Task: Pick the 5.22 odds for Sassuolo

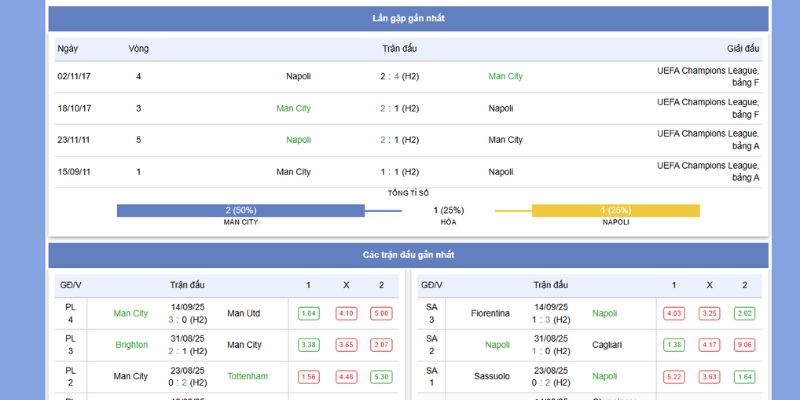Action: coord(674,377)
